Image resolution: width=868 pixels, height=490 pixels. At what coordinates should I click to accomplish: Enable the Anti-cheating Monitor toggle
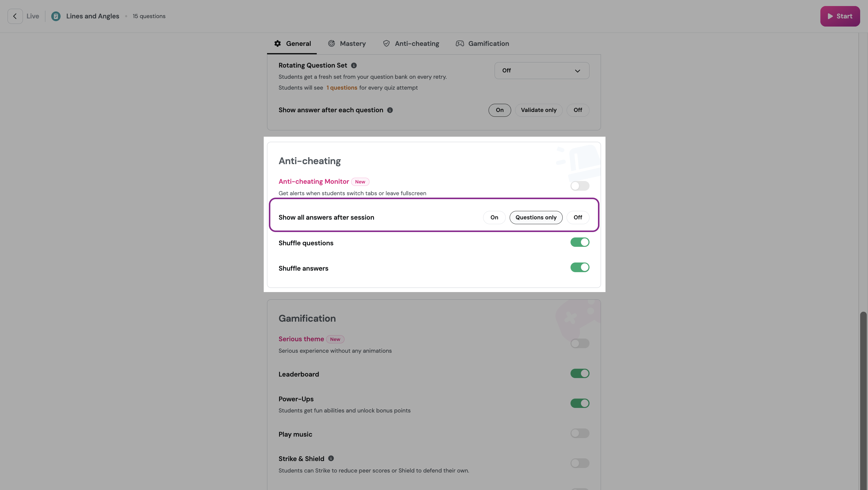(x=580, y=186)
